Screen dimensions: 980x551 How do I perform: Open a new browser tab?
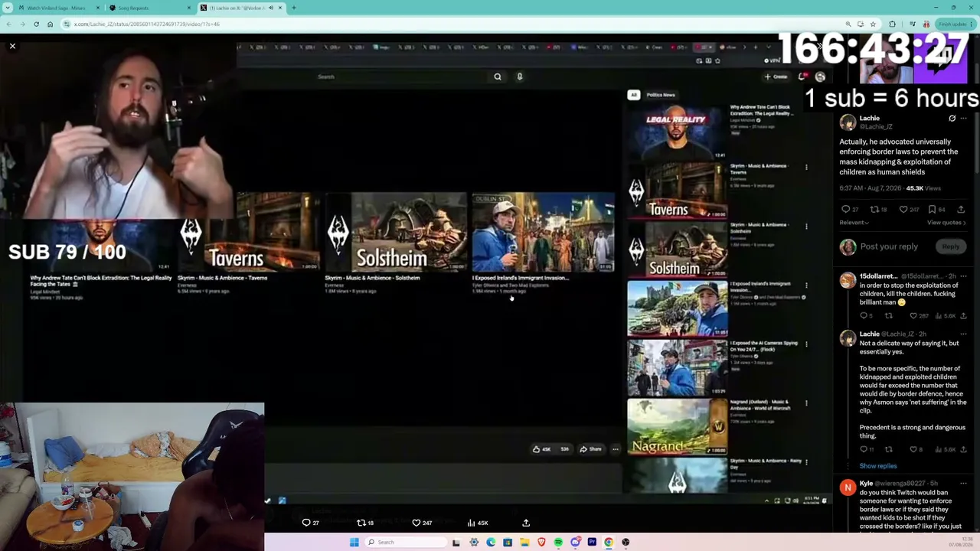click(x=294, y=8)
